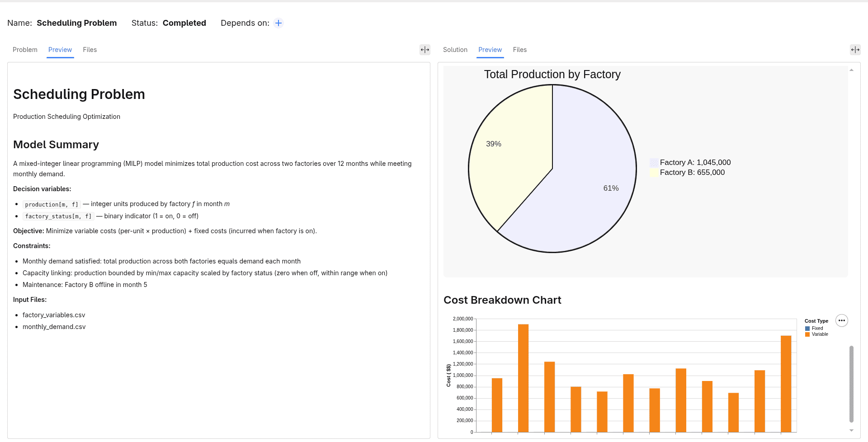Click the Cost Breakdown Chart heading
This screenshot has height=442, width=868.
[x=502, y=300]
